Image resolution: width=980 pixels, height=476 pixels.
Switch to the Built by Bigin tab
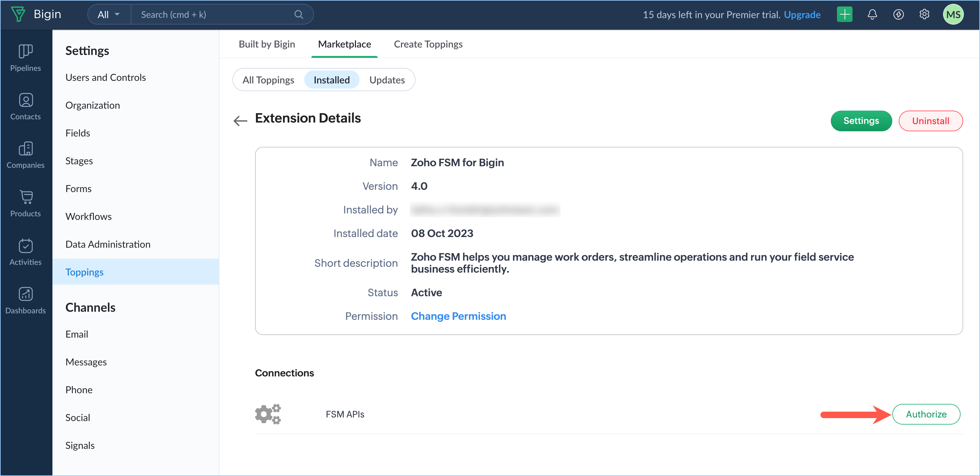tap(267, 44)
